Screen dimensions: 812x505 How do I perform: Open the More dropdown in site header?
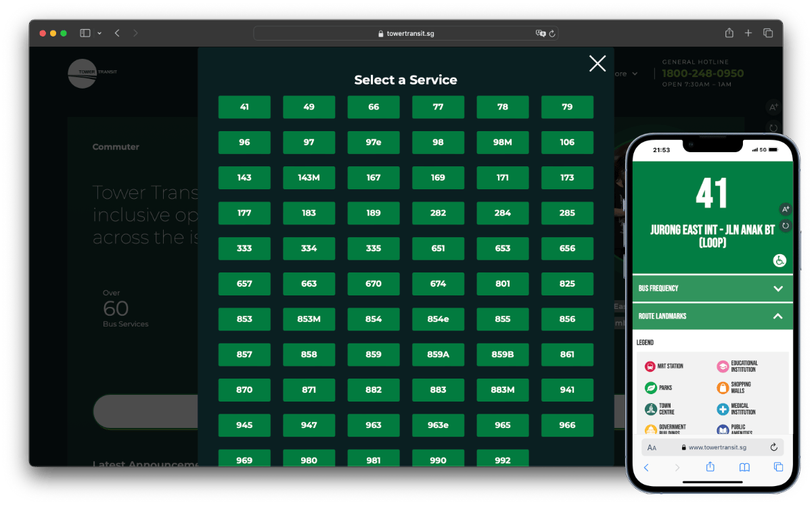625,74
